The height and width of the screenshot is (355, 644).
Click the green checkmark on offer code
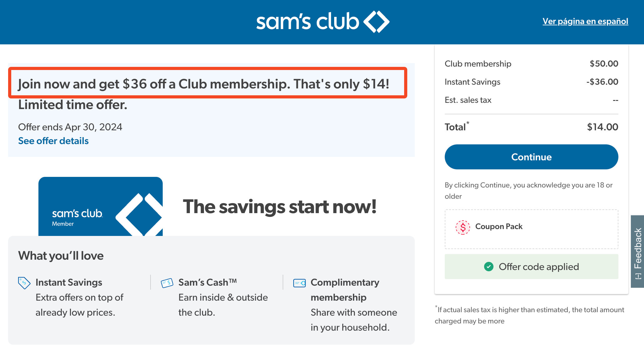(x=489, y=267)
